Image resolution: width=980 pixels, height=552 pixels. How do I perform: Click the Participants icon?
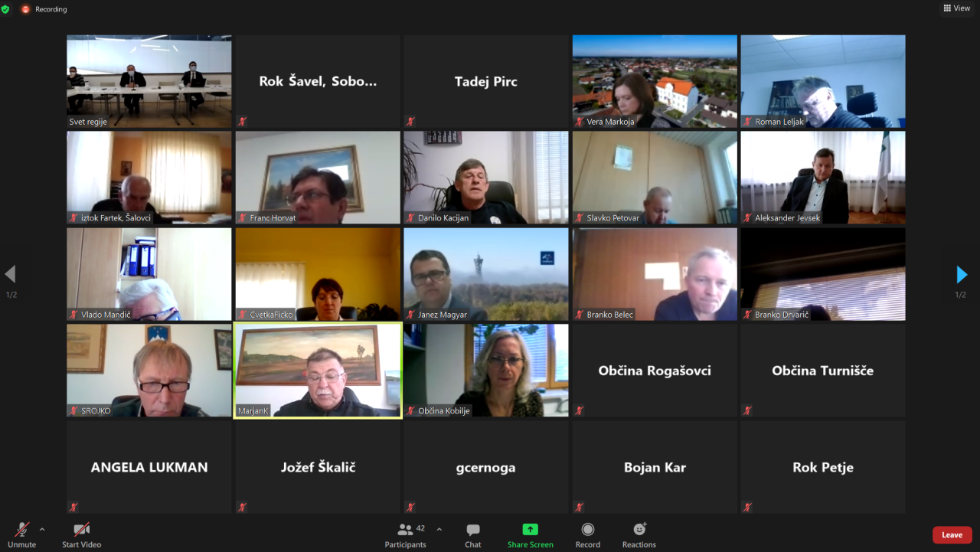click(405, 529)
